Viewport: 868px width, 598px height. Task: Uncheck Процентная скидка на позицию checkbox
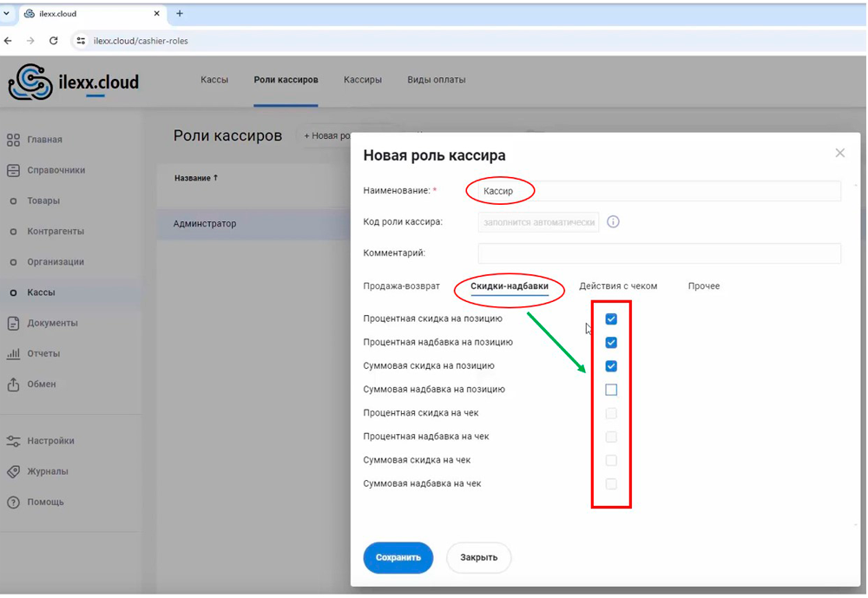click(611, 319)
